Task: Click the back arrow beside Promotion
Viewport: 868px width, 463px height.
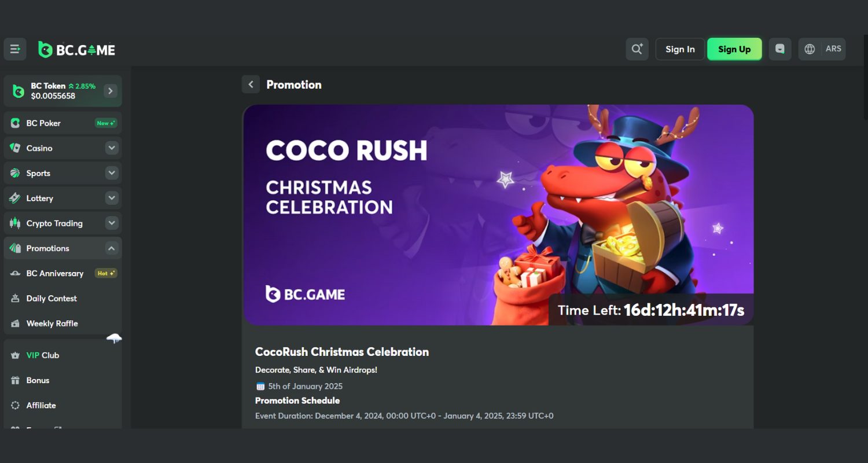Action: [x=251, y=84]
